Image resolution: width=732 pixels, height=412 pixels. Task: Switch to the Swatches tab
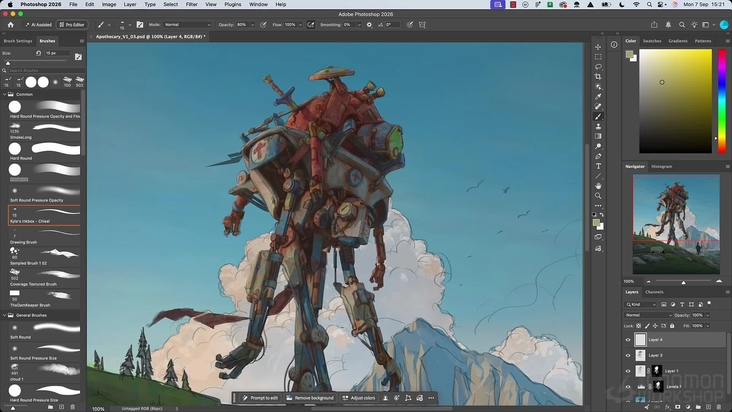coord(652,41)
